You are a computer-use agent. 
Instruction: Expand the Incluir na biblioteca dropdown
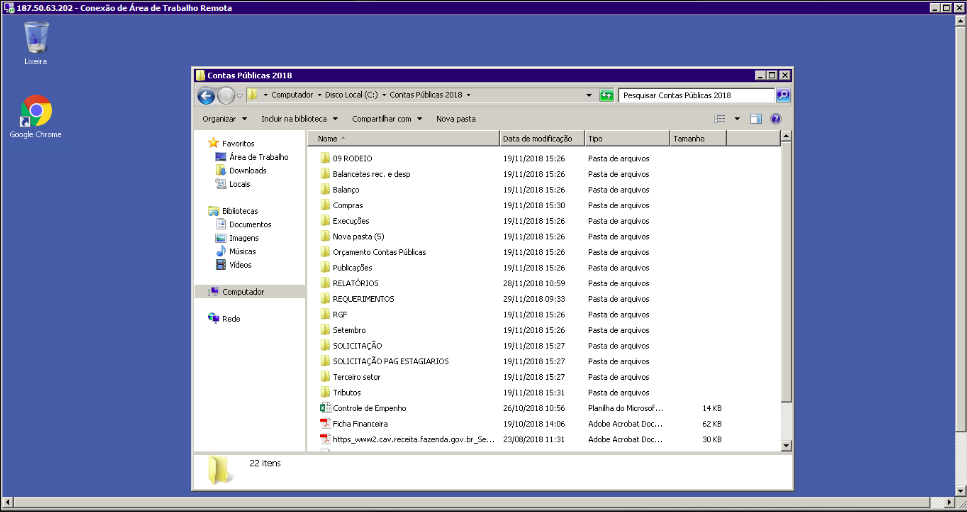(x=298, y=119)
